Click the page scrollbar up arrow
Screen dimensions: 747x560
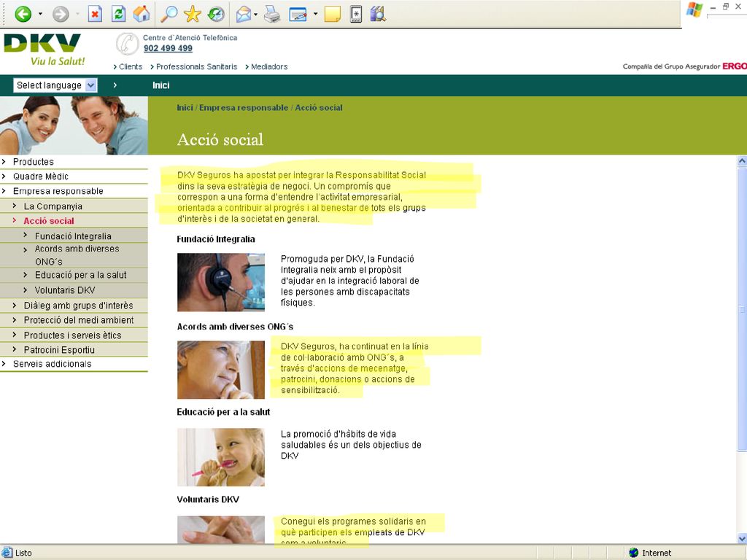742,161
